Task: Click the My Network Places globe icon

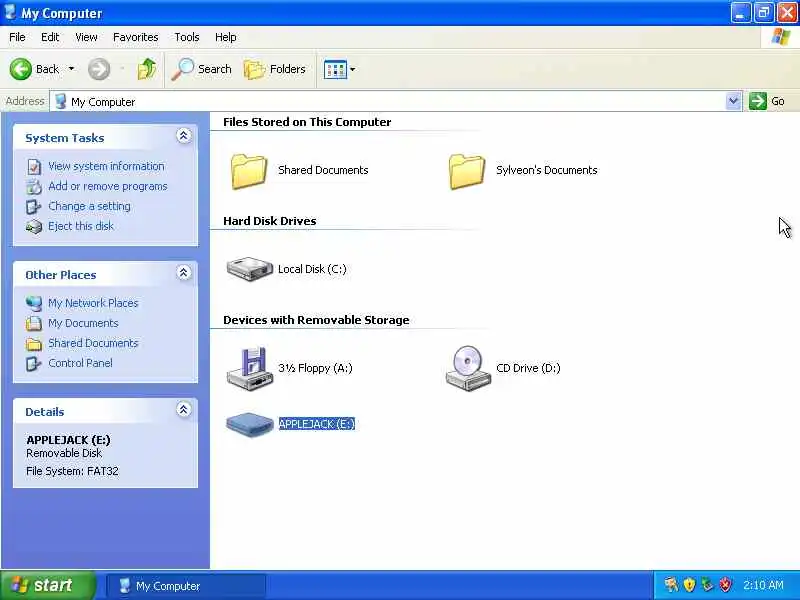Action: [x=34, y=304]
